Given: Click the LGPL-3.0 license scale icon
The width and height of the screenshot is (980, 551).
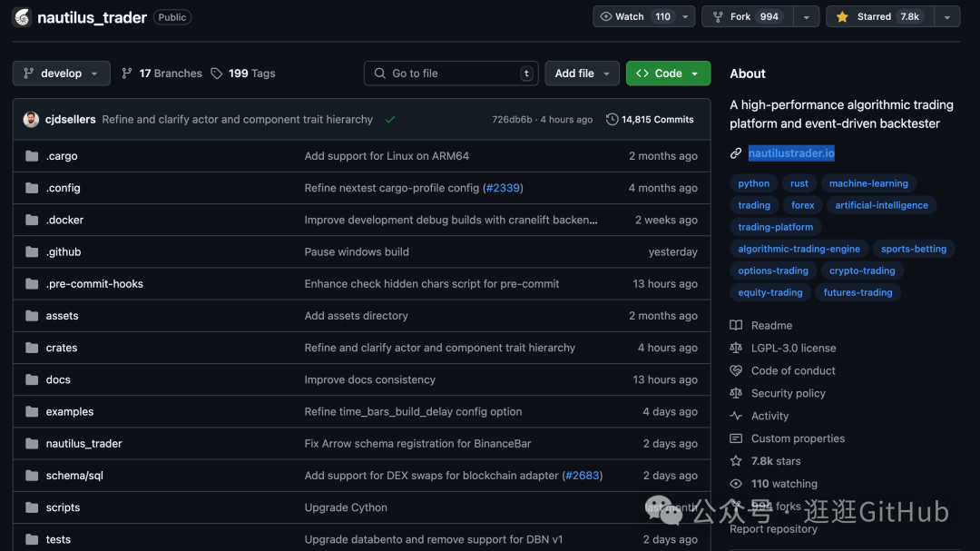Looking at the screenshot, I should (x=736, y=348).
